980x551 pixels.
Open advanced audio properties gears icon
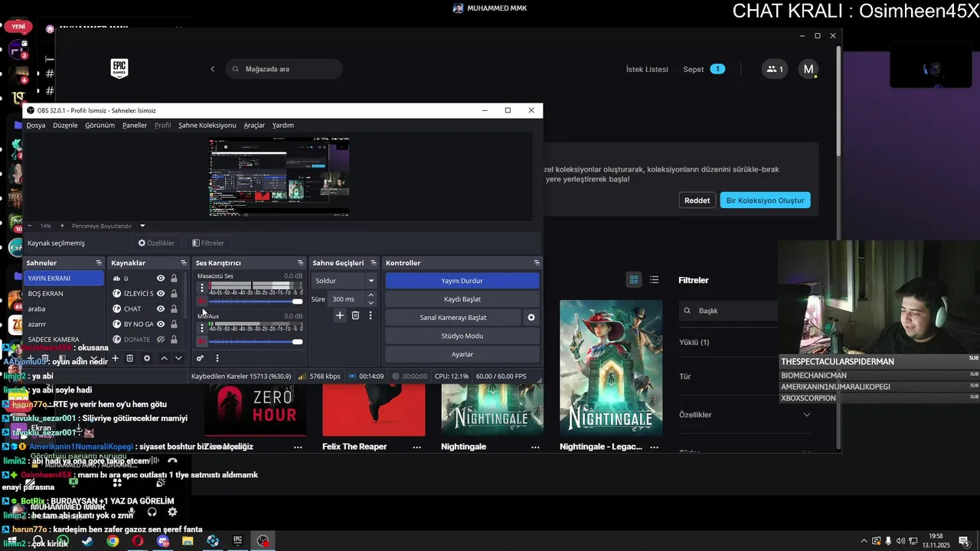pos(200,358)
